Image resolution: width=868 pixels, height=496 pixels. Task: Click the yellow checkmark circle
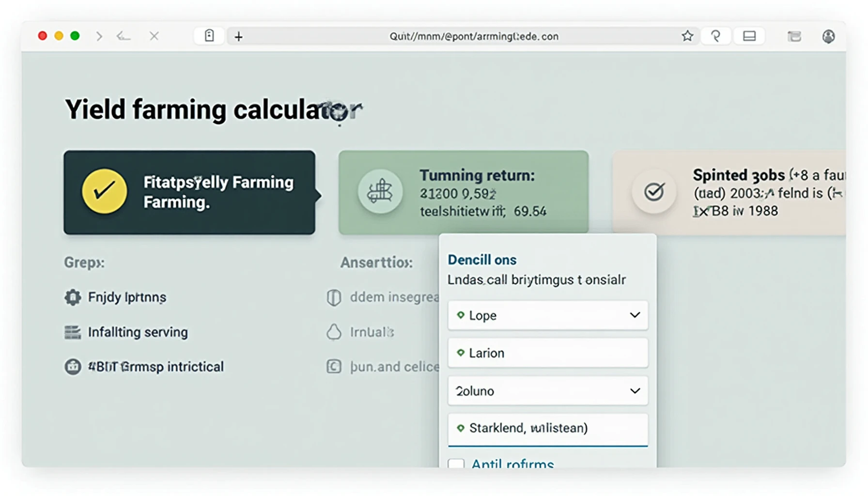tap(104, 191)
